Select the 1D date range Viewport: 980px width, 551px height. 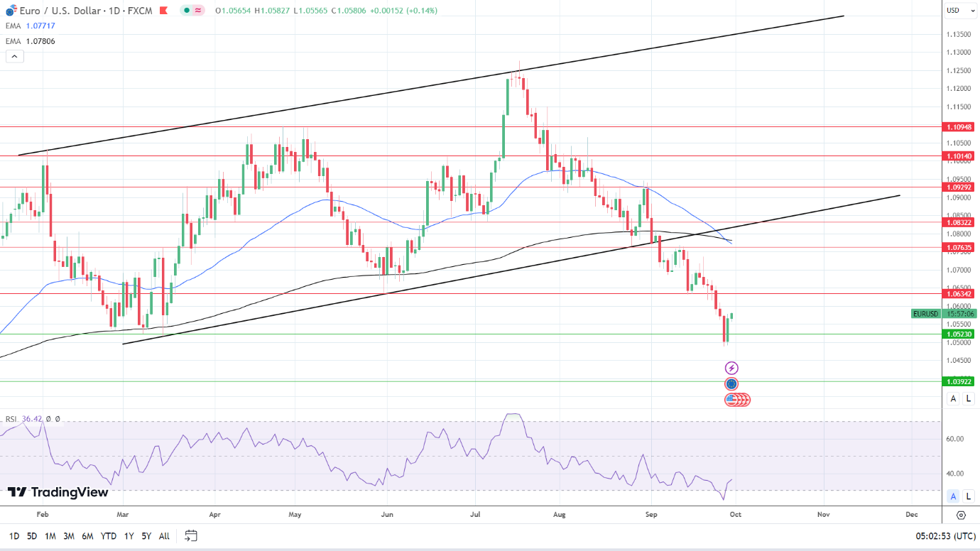tap(14, 536)
